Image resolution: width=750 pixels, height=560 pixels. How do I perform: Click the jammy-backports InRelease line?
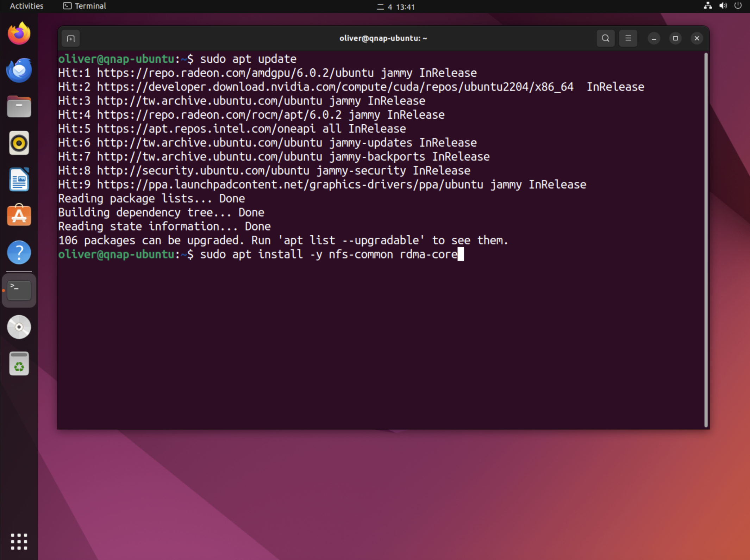[x=274, y=156]
